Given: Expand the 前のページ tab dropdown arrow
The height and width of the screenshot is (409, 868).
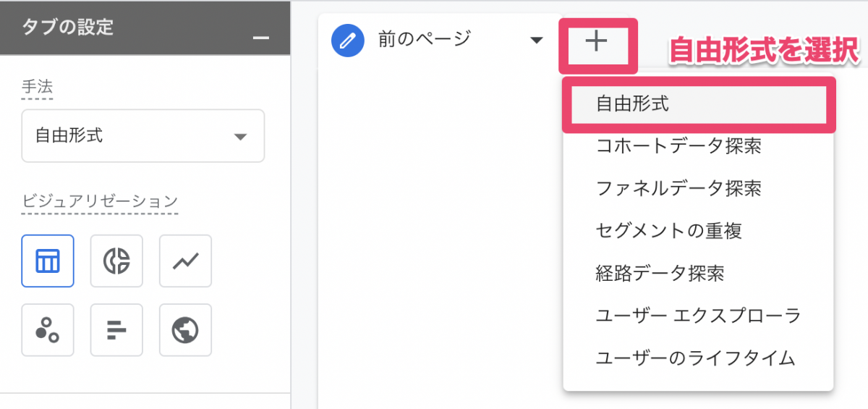Looking at the screenshot, I should tap(536, 41).
